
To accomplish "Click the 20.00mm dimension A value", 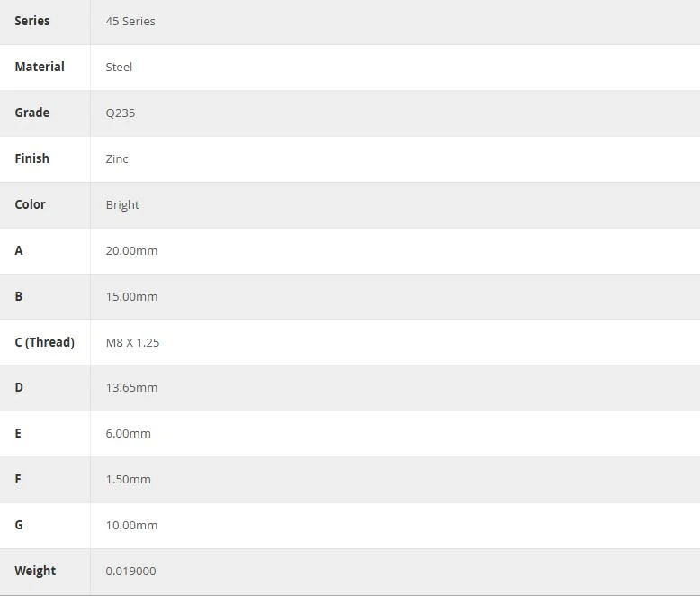I will click(x=131, y=250).
